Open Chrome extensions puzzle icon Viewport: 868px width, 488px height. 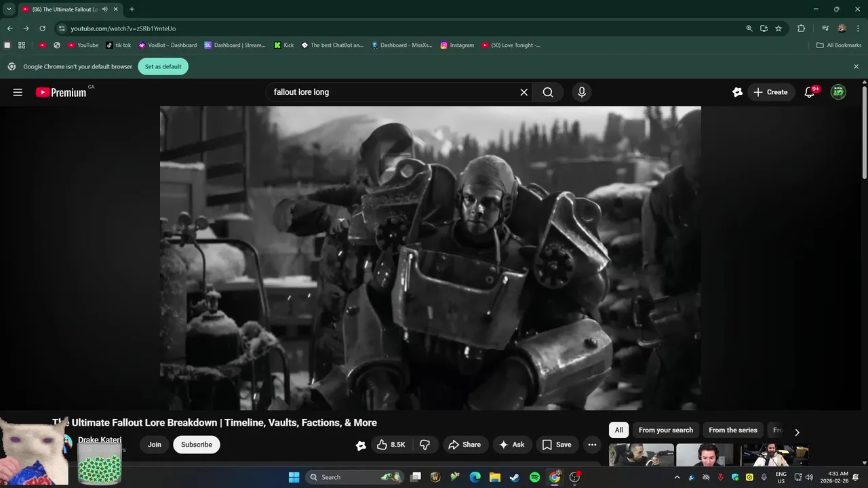[x=801, y=28]
